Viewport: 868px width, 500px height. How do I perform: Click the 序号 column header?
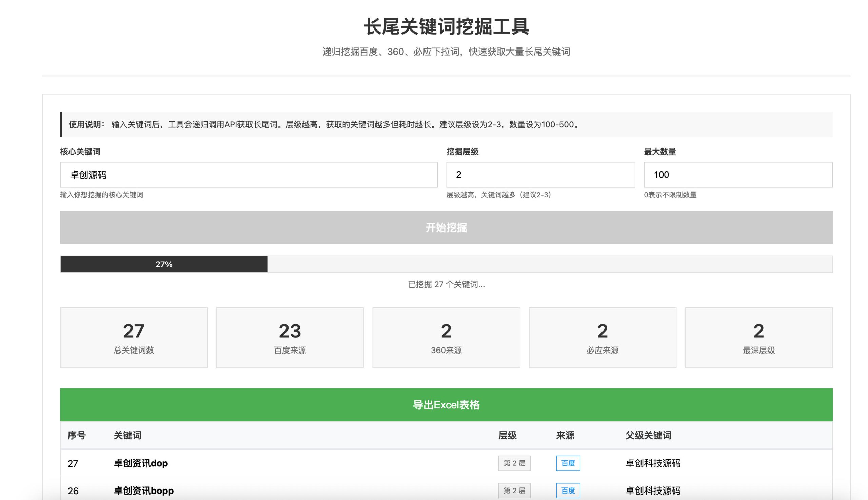(x=77, y=436)
